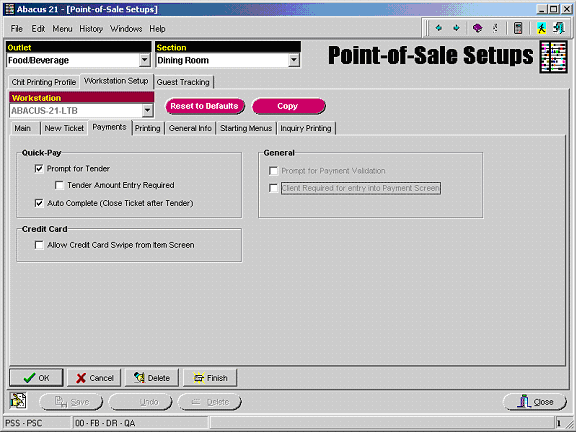Expand the Workstation dropdown
The width and height of the screenshot is (576, 432).
coord(147,110)
